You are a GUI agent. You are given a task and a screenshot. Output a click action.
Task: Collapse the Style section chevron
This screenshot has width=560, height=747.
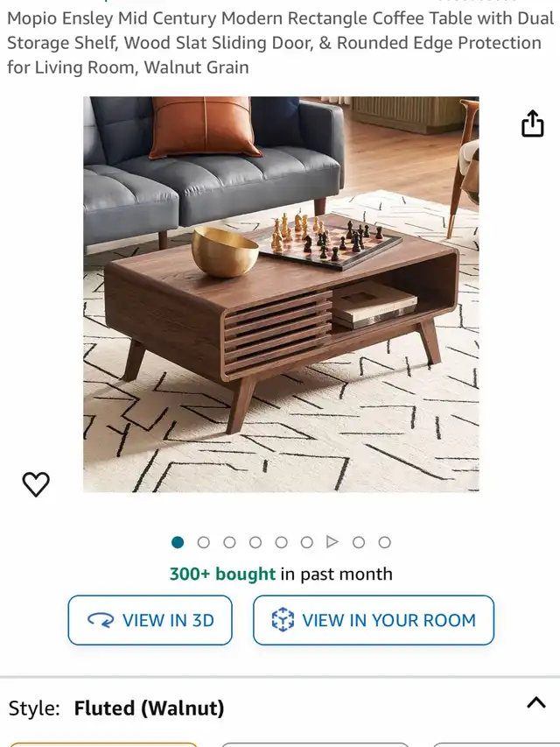tap(536, 702)
